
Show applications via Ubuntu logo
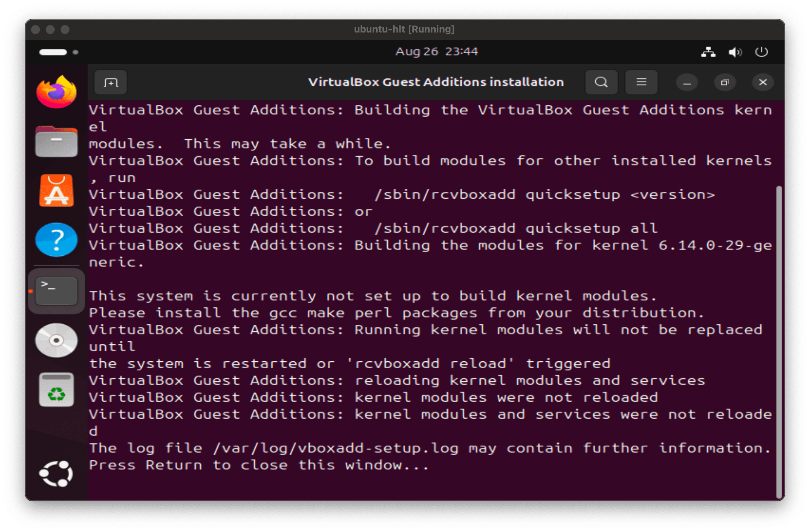pyautogui.click(x=56, y=474)
